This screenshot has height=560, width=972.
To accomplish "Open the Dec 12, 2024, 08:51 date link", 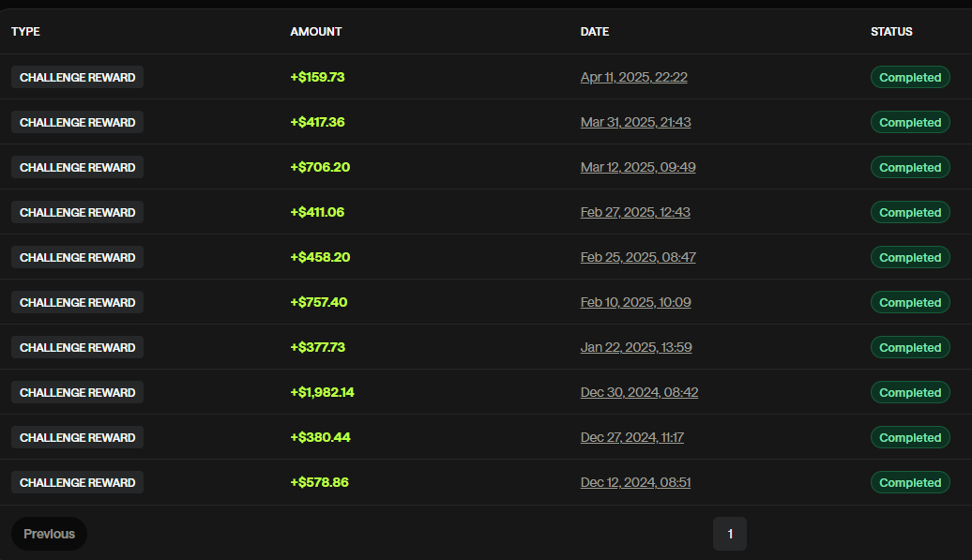I will (x=635, y=482).
